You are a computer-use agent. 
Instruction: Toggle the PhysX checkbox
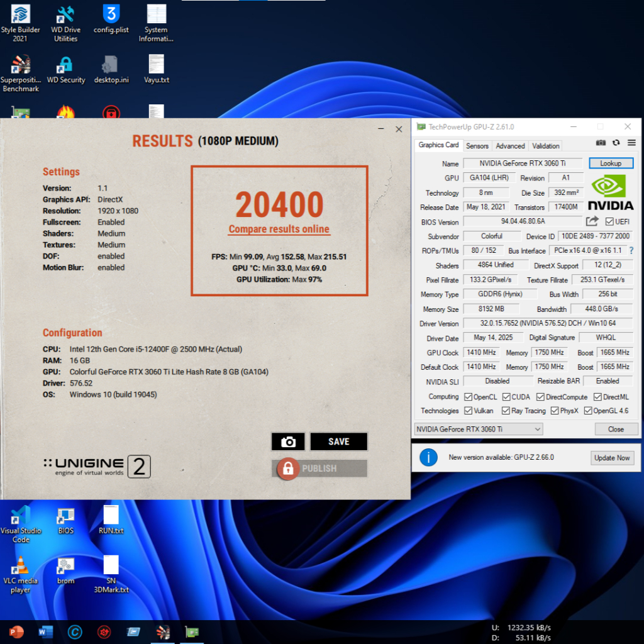[555, 411]
